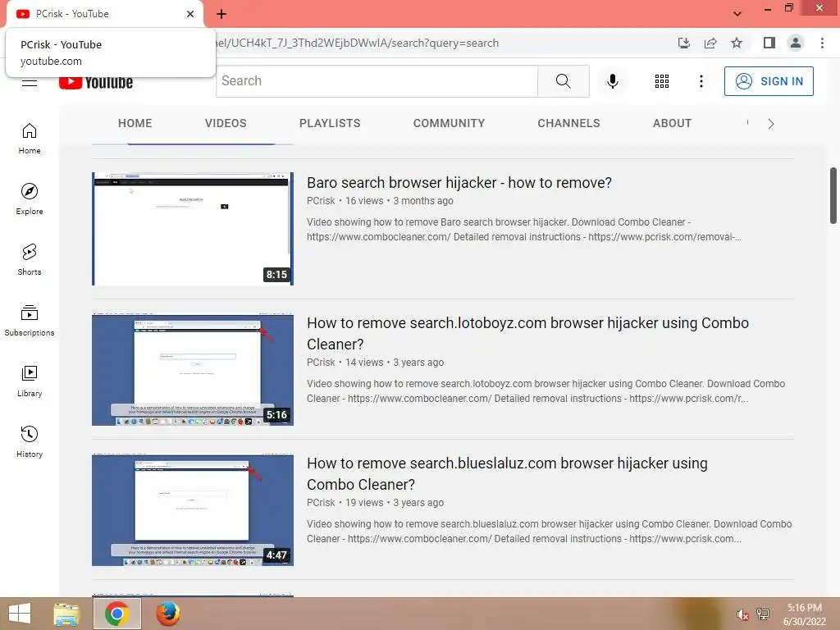The image size is (840, 630).
Task: Switch to the ABOUT channel tab
Action: point(673,123)
